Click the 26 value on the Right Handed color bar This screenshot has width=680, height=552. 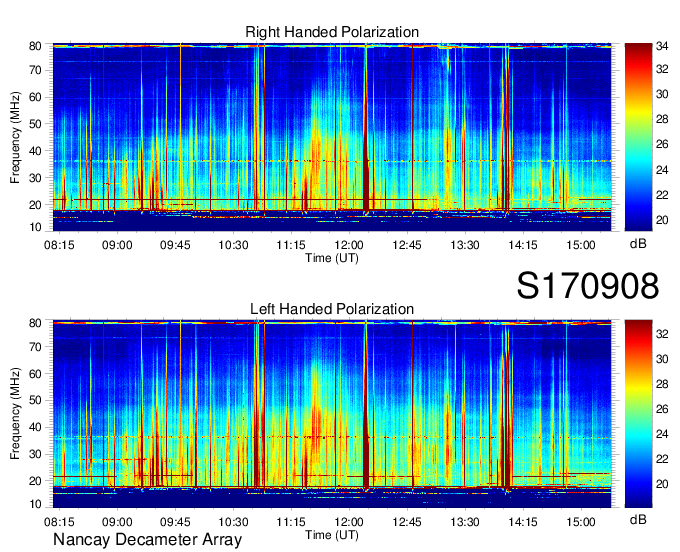tap(662, 144)
